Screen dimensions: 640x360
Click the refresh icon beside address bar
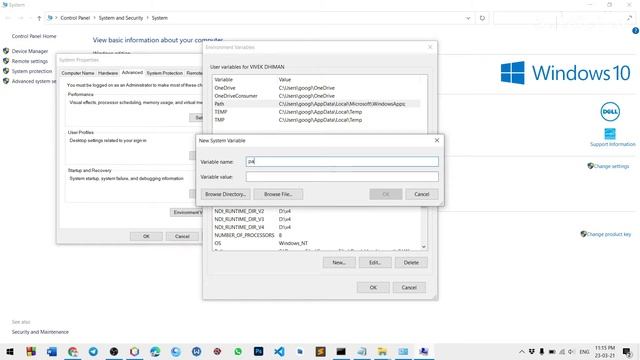[x=482, y=18]
